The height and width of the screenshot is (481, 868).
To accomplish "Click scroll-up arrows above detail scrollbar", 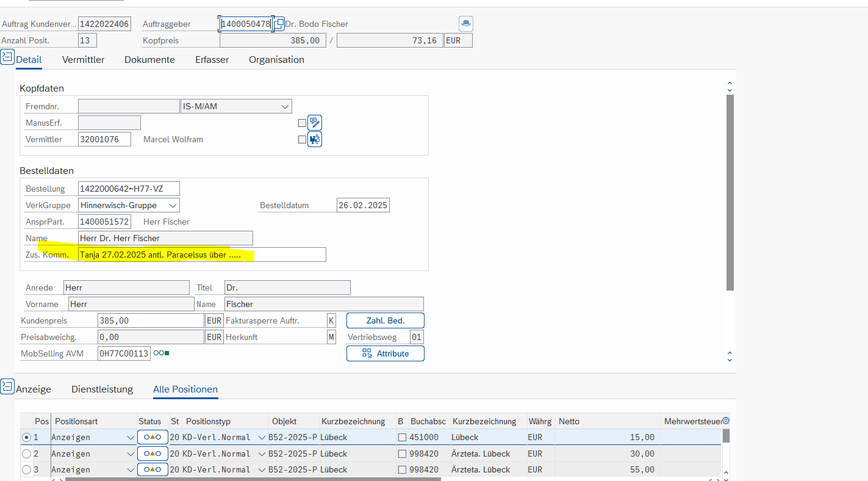I will coord(730,86).
